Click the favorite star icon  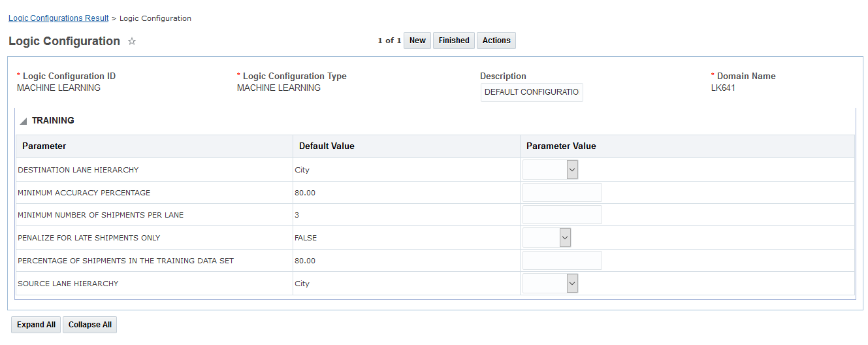click(x=132, y=41)
